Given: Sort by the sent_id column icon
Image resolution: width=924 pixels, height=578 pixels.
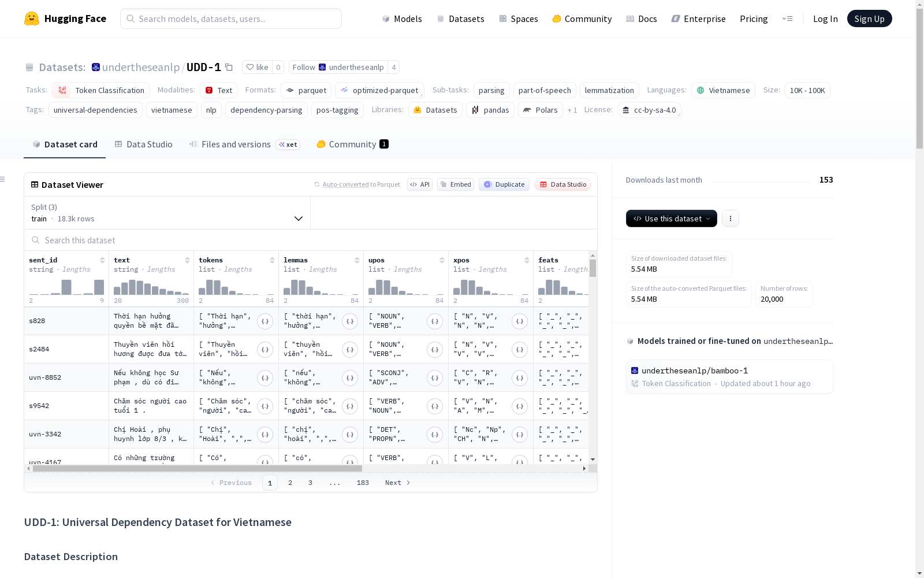Looking at the screenshot, I should pos(102,260).
